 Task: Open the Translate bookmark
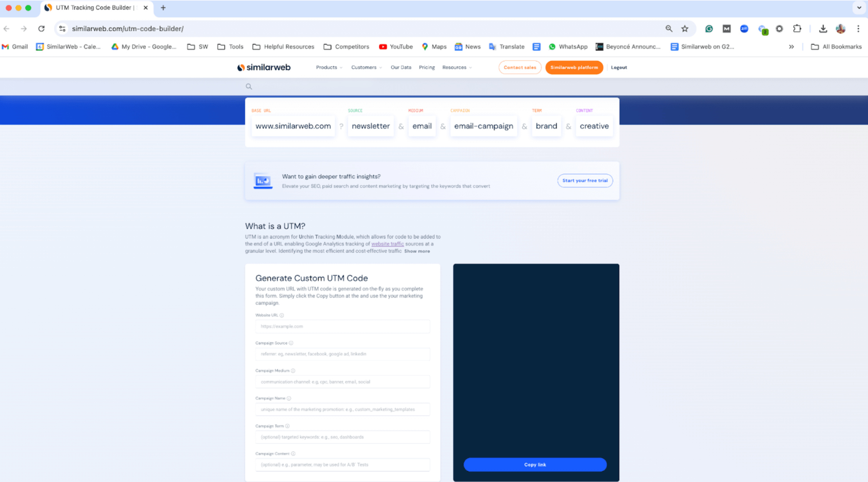tap(507, 47)
